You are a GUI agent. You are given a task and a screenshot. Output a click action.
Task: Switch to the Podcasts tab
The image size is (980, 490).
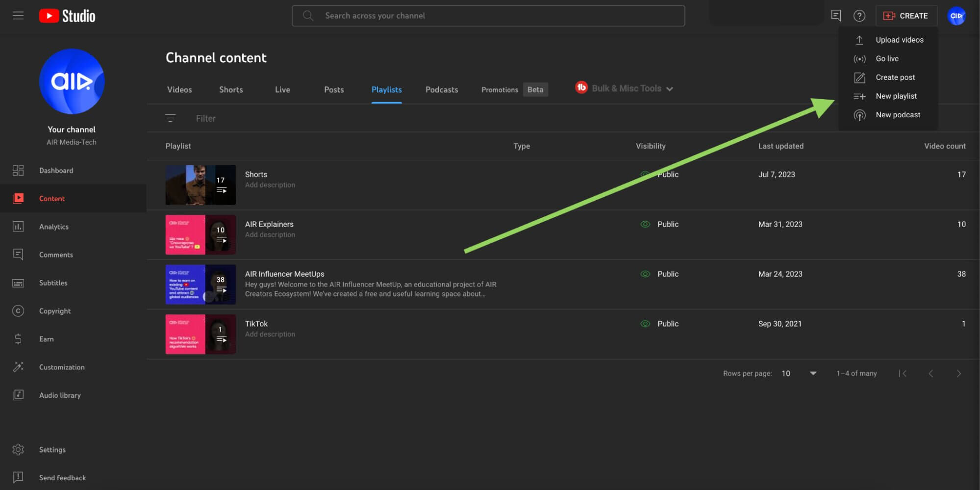tap(442, 90)
